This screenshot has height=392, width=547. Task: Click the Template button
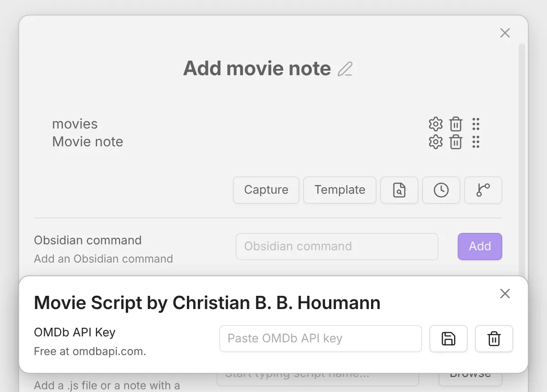click(x=340, y=190)
